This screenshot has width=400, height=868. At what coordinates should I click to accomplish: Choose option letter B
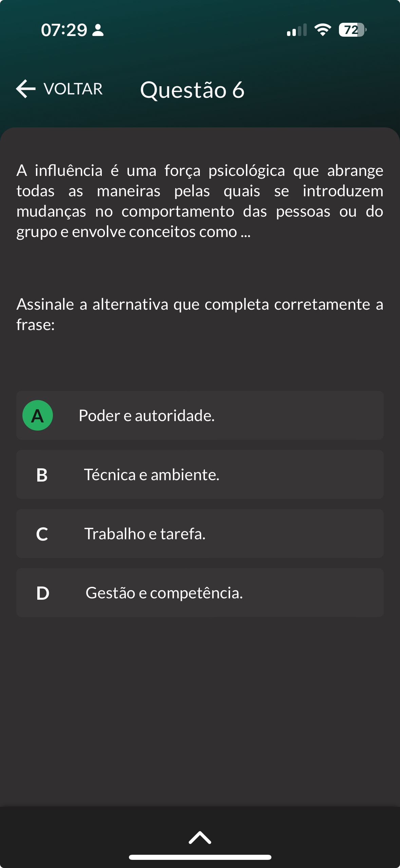(42, 475)
